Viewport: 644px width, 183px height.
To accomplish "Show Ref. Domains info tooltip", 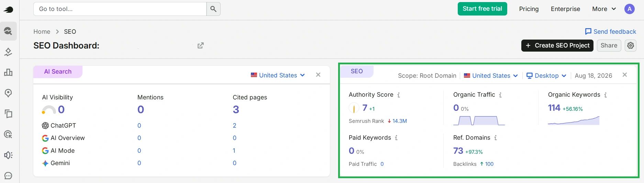I will [496, 138].
